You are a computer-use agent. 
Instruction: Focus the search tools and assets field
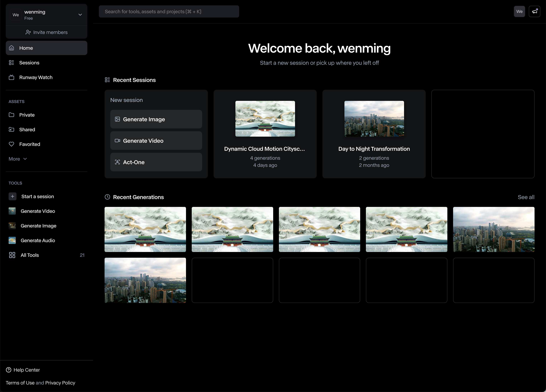(x=169, y=12)
